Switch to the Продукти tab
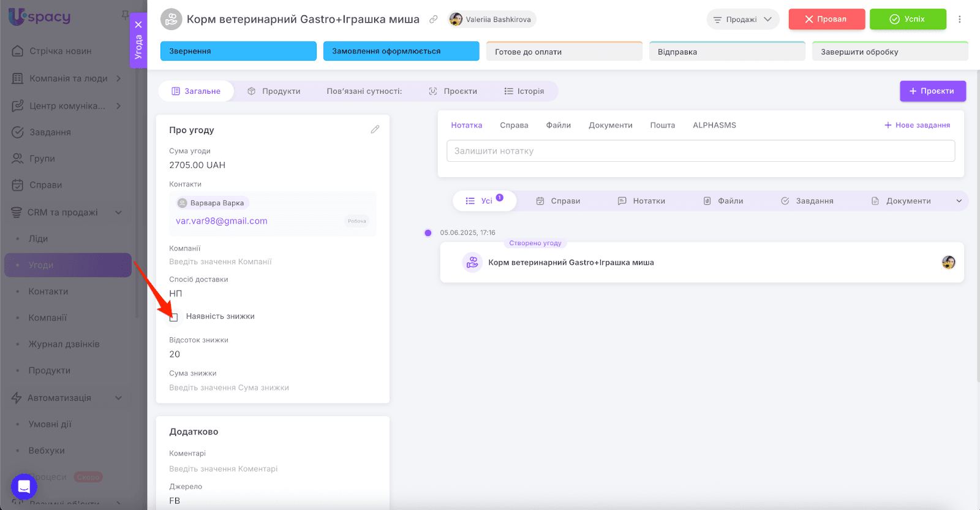980x510 pixels. [x=274, y=91]
